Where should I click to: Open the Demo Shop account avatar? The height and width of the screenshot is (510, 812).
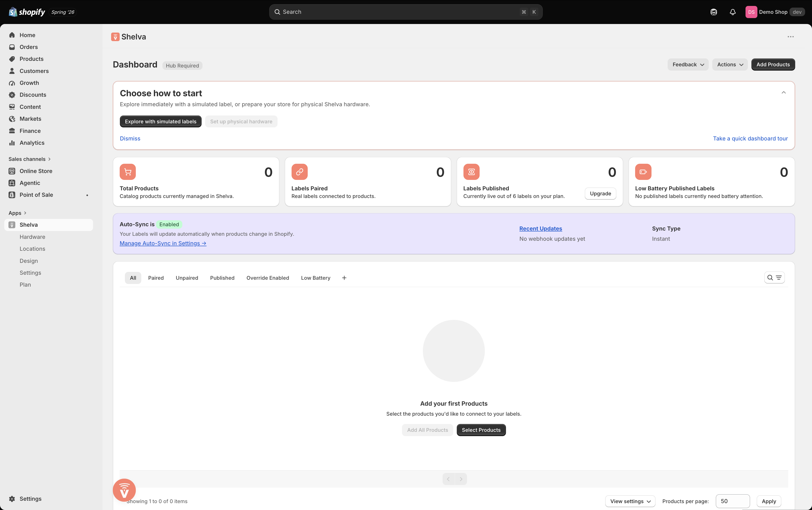pyautogui.click(x=751, y=12)
